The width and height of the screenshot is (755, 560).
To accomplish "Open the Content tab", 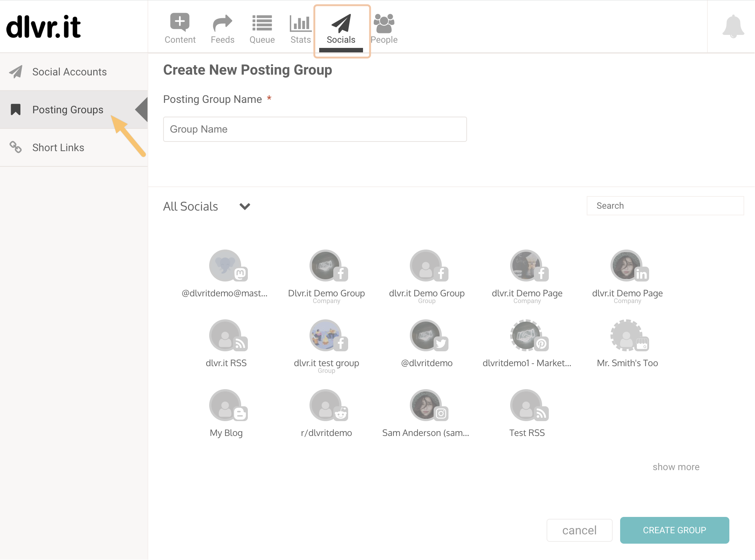I will click(180, 29).
